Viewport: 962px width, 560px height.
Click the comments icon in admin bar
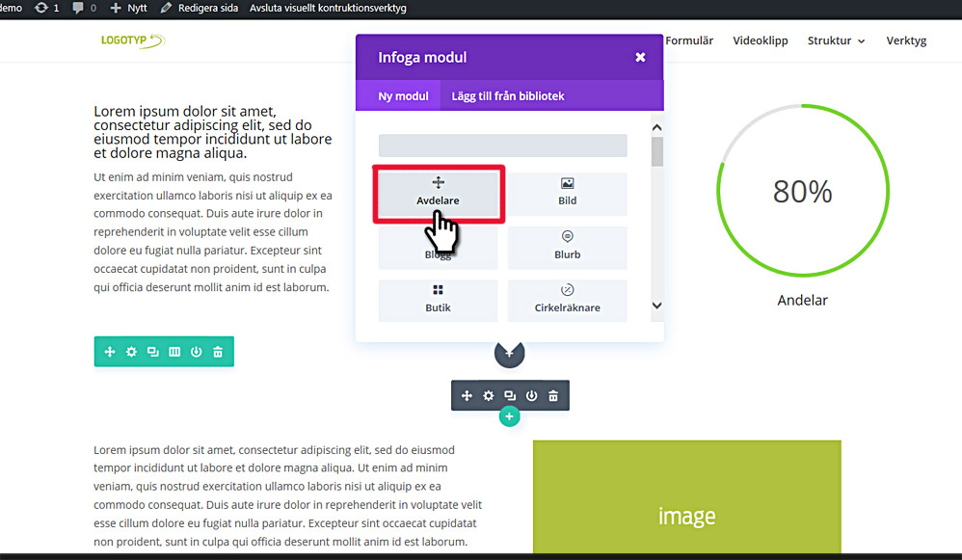click(84, 8)
